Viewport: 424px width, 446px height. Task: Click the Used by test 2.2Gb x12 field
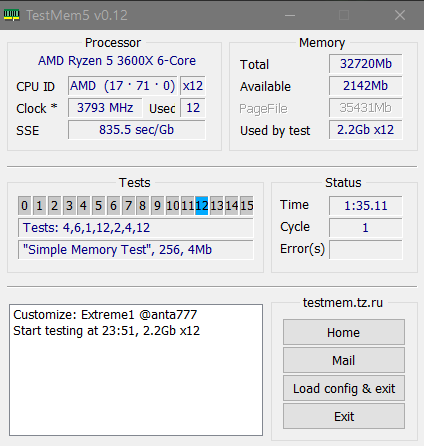click(366, 130)
